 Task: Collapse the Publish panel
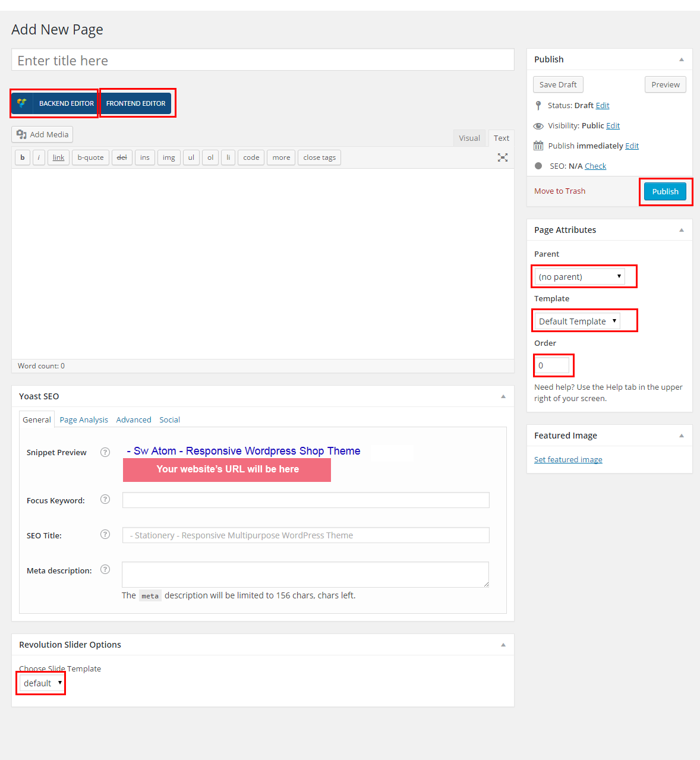point(682,59)
